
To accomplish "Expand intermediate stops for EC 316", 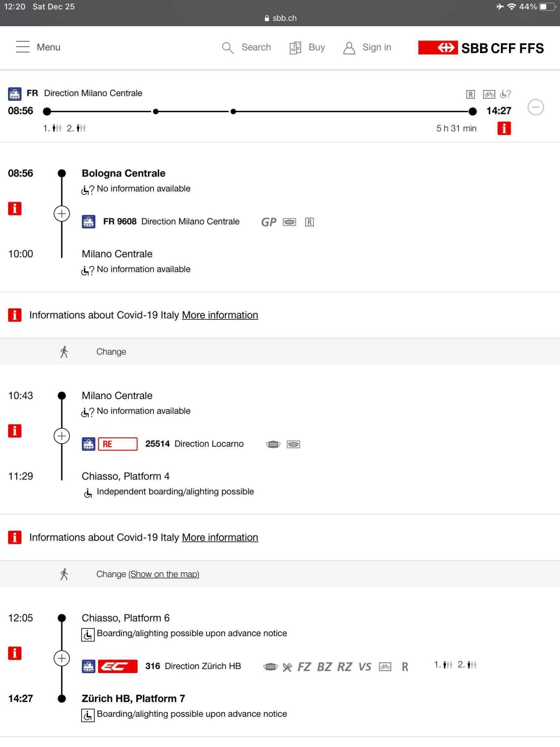I will [x=62, y=658].
